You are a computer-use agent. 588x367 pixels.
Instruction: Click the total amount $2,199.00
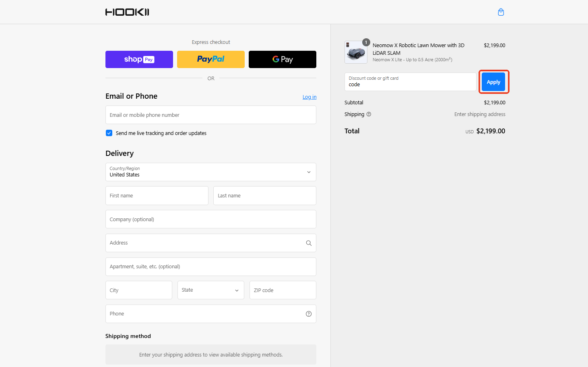point(491,131)
